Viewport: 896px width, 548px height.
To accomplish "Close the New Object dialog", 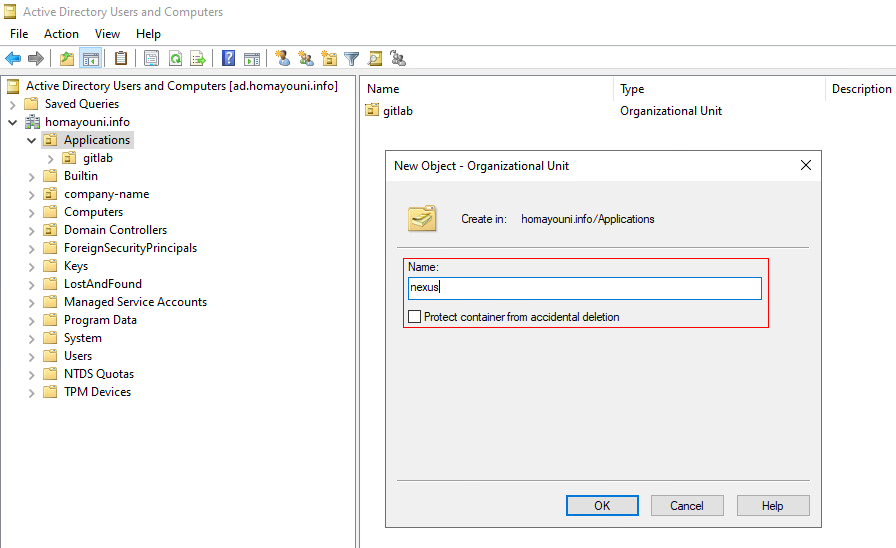I will pyautogui.click(x=806, y=165).
